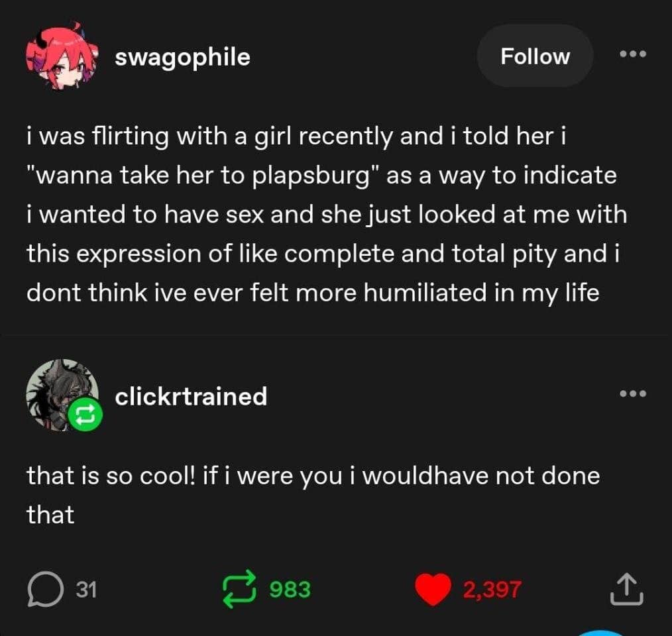This screenshot has height=636, width=672.
Task: Unlike the post via the red heart icon
Action: [433, 589]
